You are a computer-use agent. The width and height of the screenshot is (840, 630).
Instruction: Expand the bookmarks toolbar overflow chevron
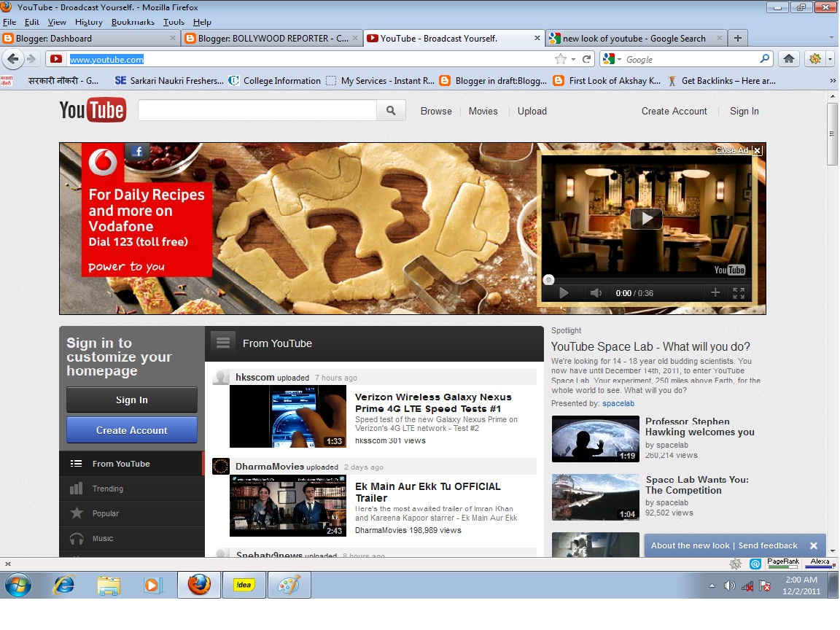point(833,80)
